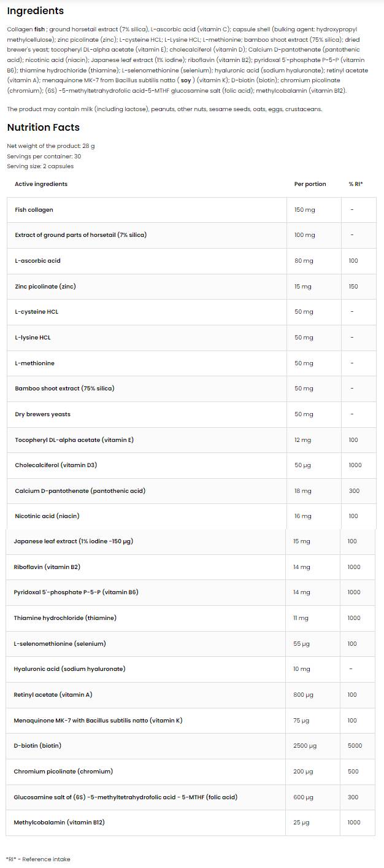Viewport: 384px width, 868px height.
Task: Select the 'Cholecalciferol (vitamin D3)' row label
Action: click(56, 465)
